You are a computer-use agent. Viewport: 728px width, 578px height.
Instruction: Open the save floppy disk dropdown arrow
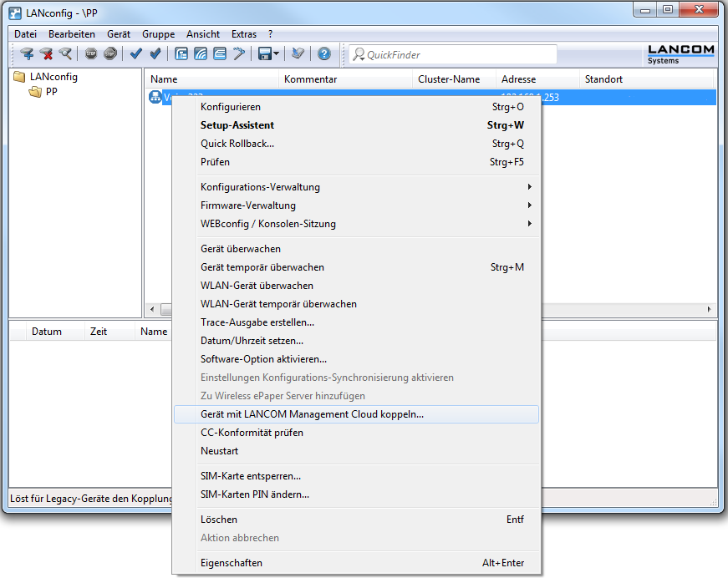click(x=277, y=54)
